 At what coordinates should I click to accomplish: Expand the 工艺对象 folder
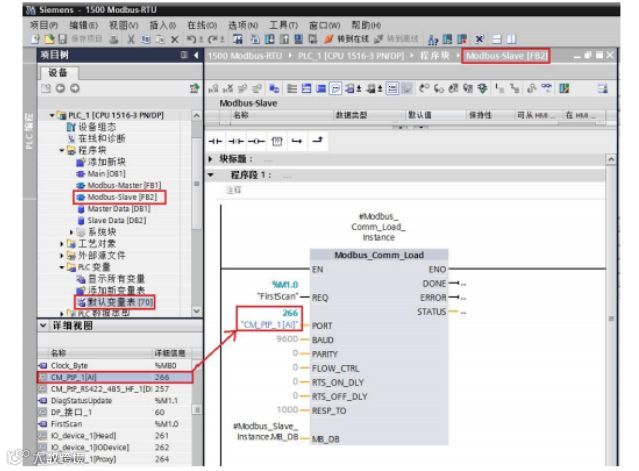pos(62,244)
